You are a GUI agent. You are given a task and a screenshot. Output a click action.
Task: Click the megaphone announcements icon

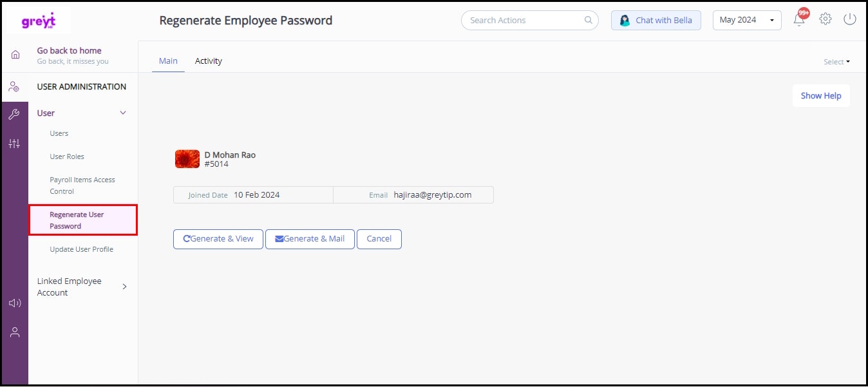point(14,303)
